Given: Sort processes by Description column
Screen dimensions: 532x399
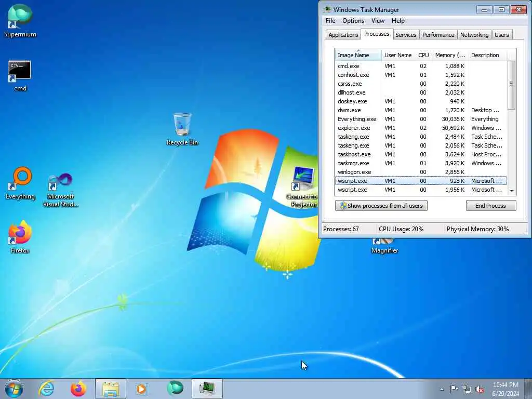Looking at the screenshot, I should tap(487, 55).
